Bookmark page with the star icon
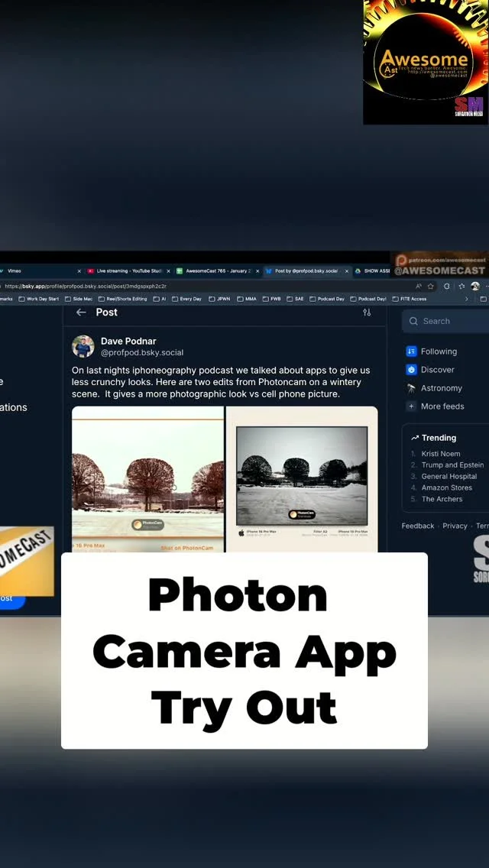Image resolution: width=489 pixels, height=868 pixels. (430, 287)
